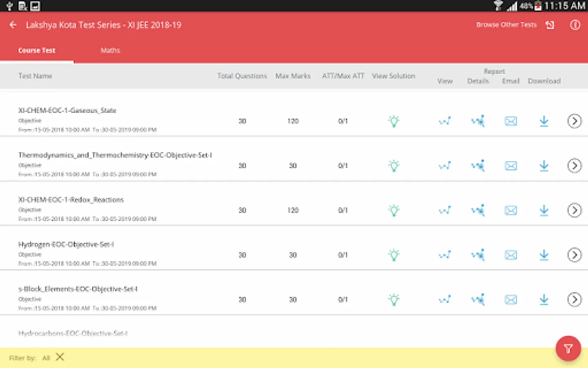Switch to the Course Test tab

point(37,50)
